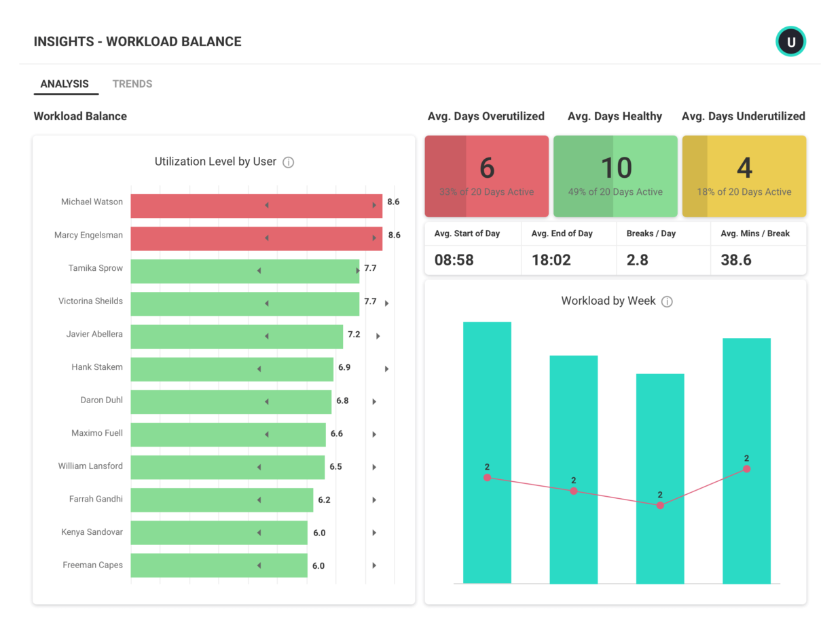Viewport: 840px width, 638px height.
Task: Expand details for Kenya Sandovar
Action: tap(373, 533)
